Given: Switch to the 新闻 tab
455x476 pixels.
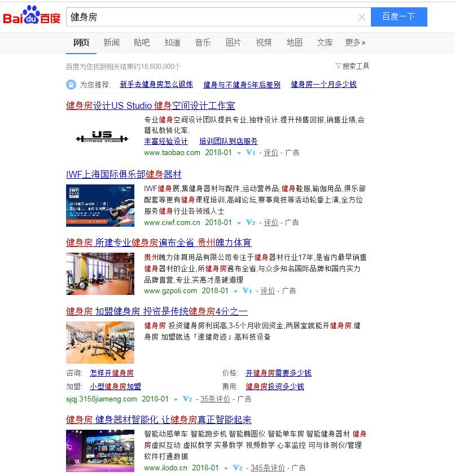Looking at the screenshot, I should point(111,42).
